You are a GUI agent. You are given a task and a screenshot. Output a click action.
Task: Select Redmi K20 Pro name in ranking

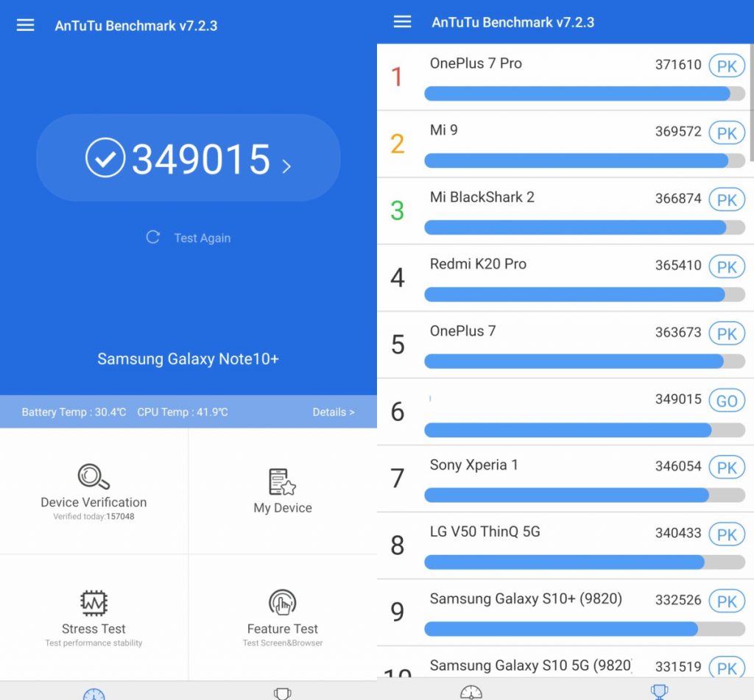pyautogui.click(x=478, y=264)
